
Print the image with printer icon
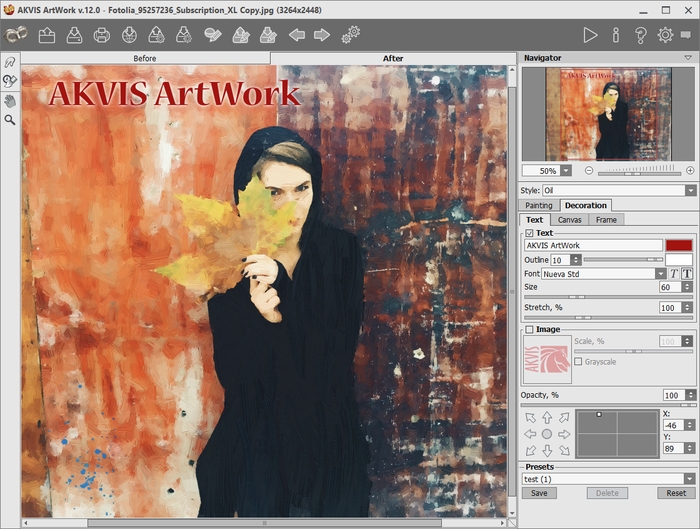pyautogui.click(x=102, y=35)
